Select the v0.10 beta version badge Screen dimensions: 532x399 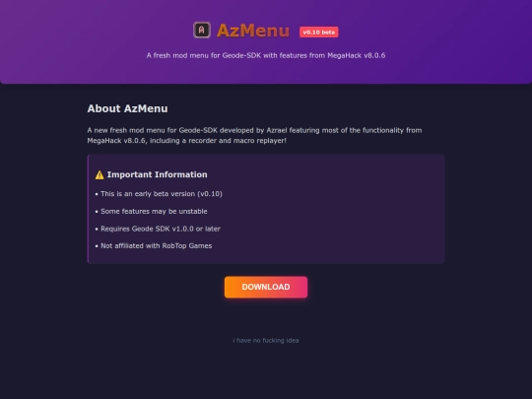pyautogui.click(x=318, y=32)
